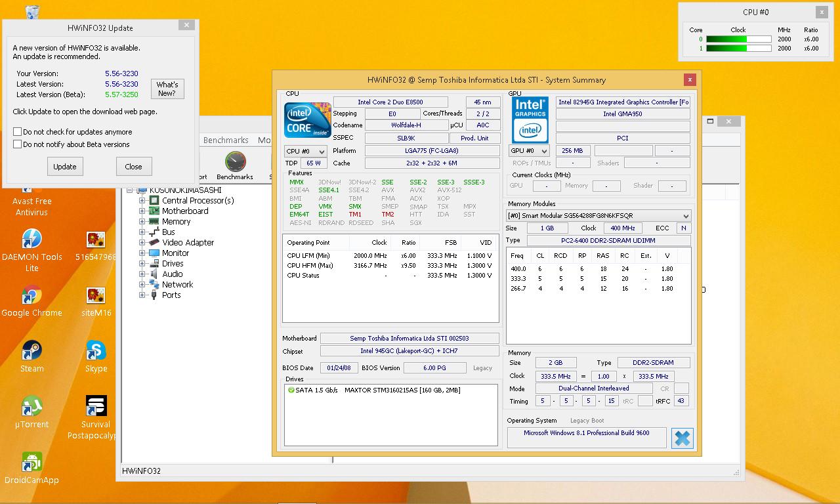The width and height of the screenshot is (840, 504).
Task: Click the Core 1 clock bar
Action: (738, 49)
